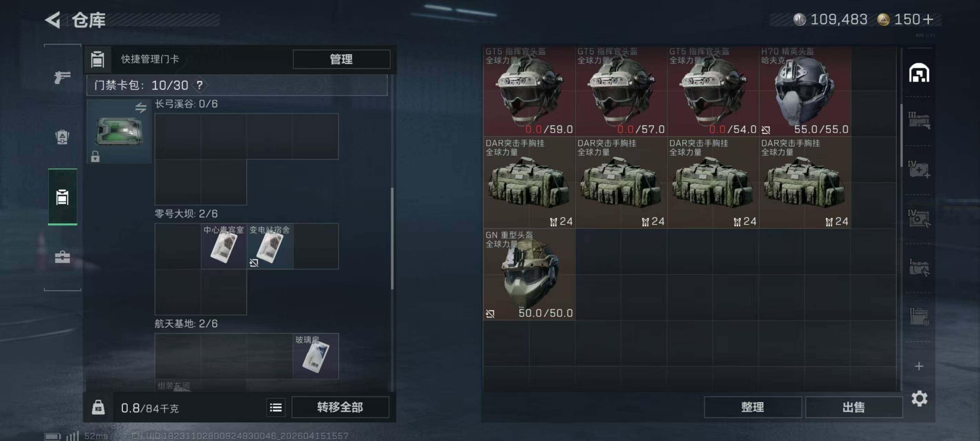980x441 pixels.
Task: Open the level IV medical box storage
Action: coord(919,169)
